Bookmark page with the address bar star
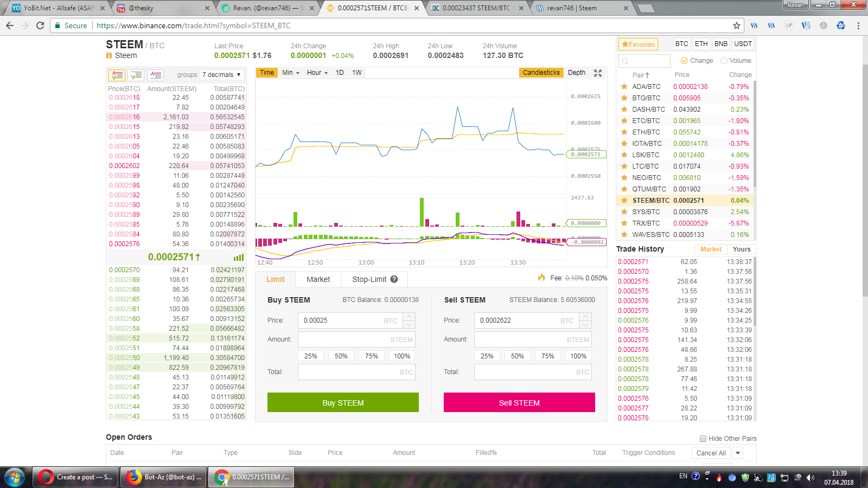 coord(737,25)
